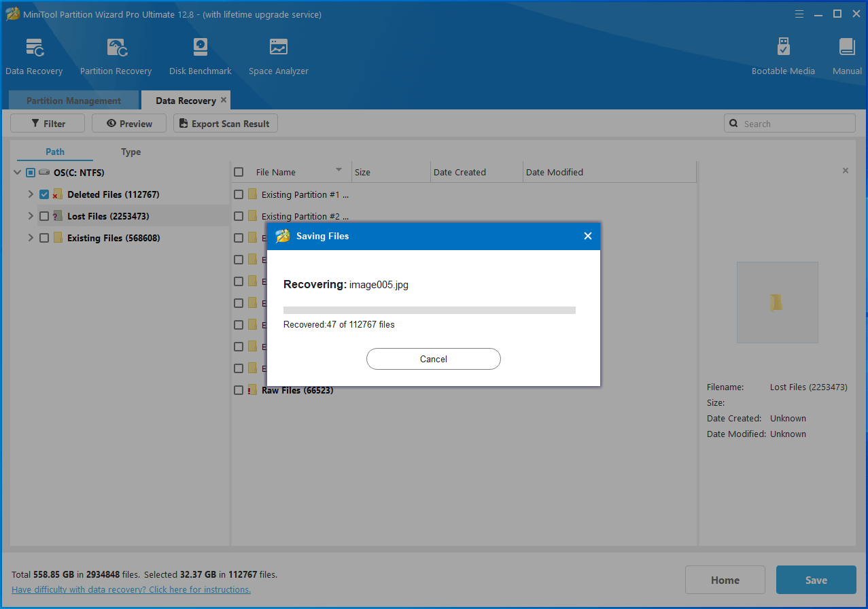The height and width of the screenshot is (609, 868).
Task: Open the data recovery instructions link
Action: coord(131,589)
